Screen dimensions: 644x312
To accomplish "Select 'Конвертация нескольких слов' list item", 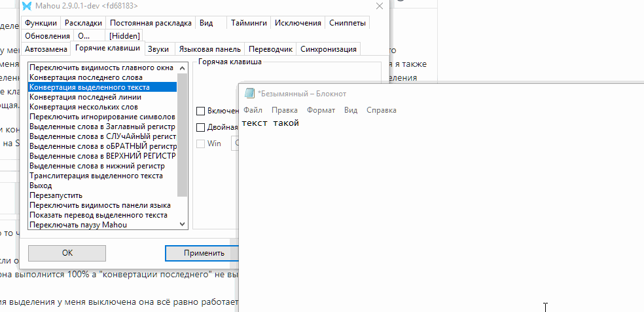I will point(102,107).
